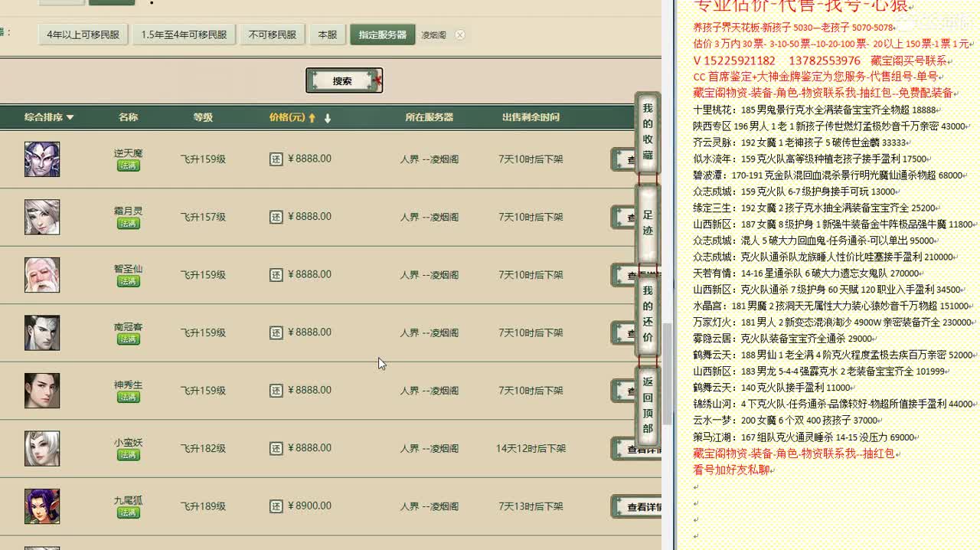Select 4年以上可移民服 filter
980x550 pixels.
coord(83,34)
